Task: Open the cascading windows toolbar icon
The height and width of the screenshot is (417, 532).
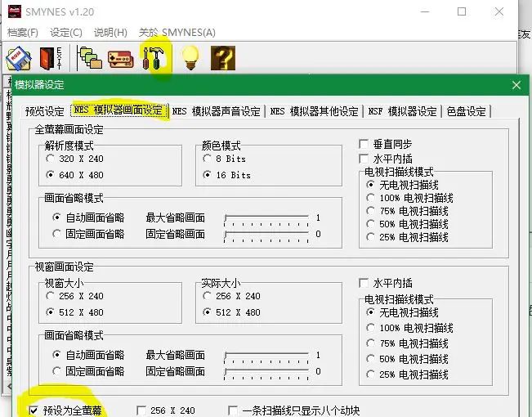Action: coord(90,58)
